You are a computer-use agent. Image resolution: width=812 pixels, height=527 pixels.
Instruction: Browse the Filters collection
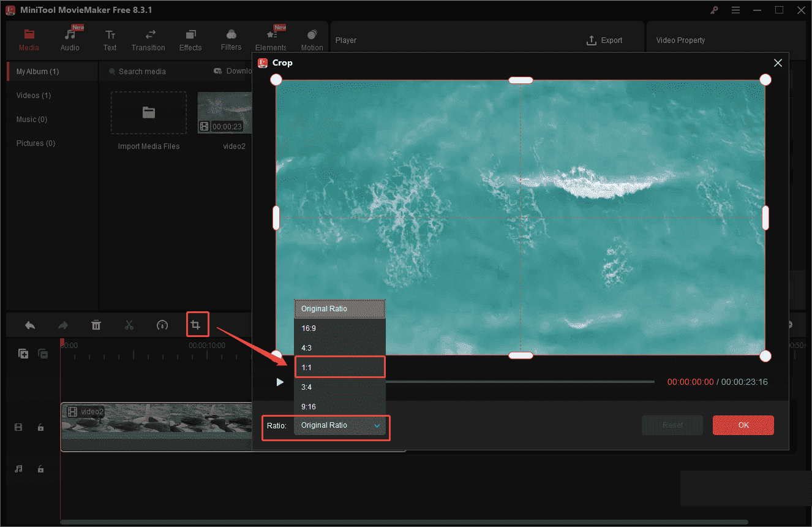pyautogui.click(x=231, y=39)
